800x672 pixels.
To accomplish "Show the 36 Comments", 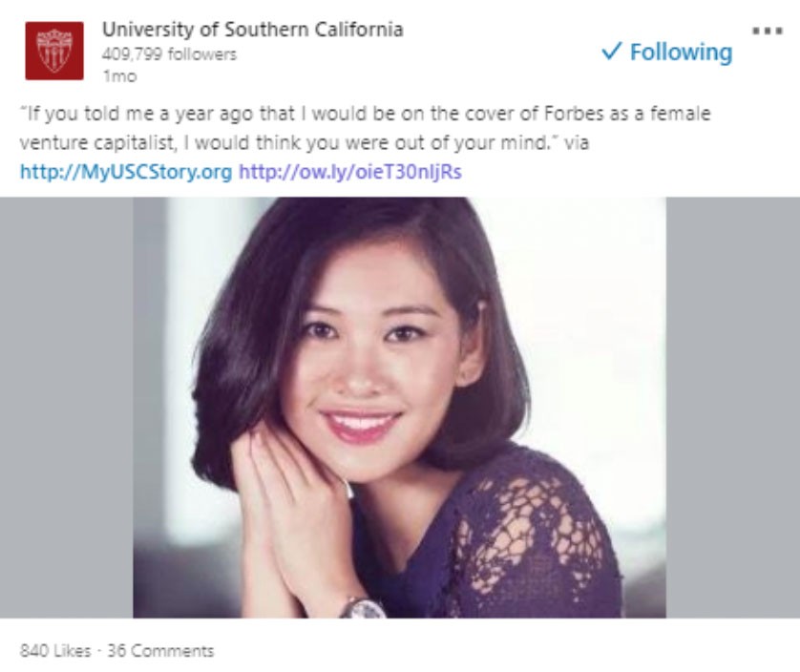I will pos(160,650).
